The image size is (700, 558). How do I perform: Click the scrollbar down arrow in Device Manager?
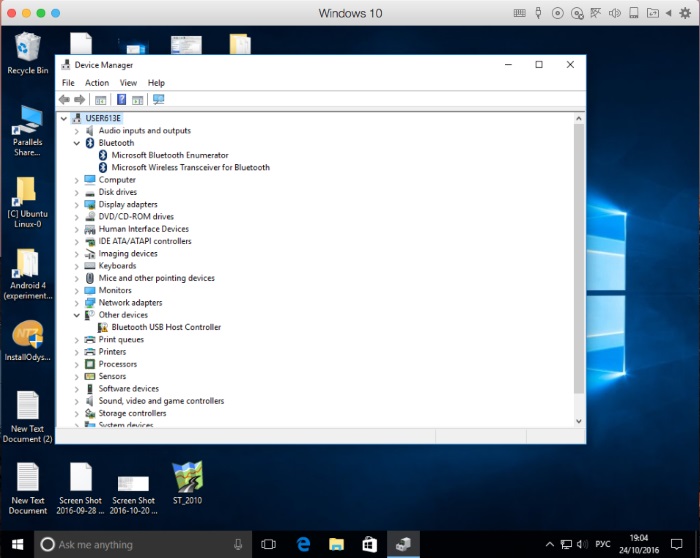click(579, 421)
